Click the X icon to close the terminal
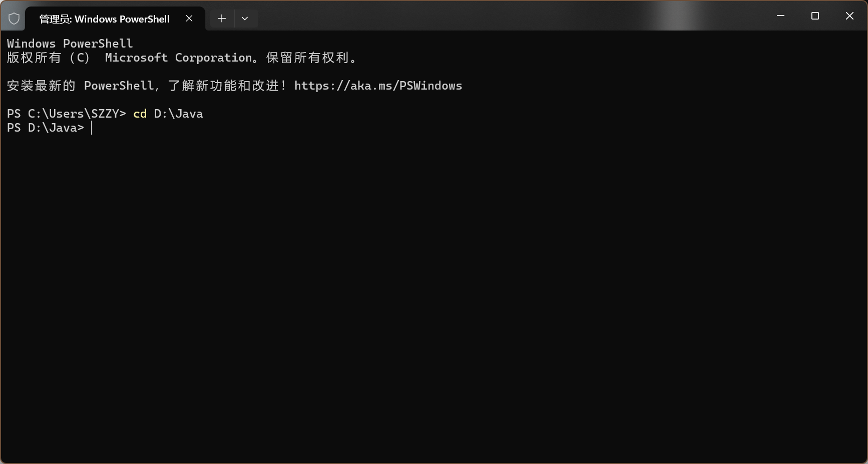 849,16
